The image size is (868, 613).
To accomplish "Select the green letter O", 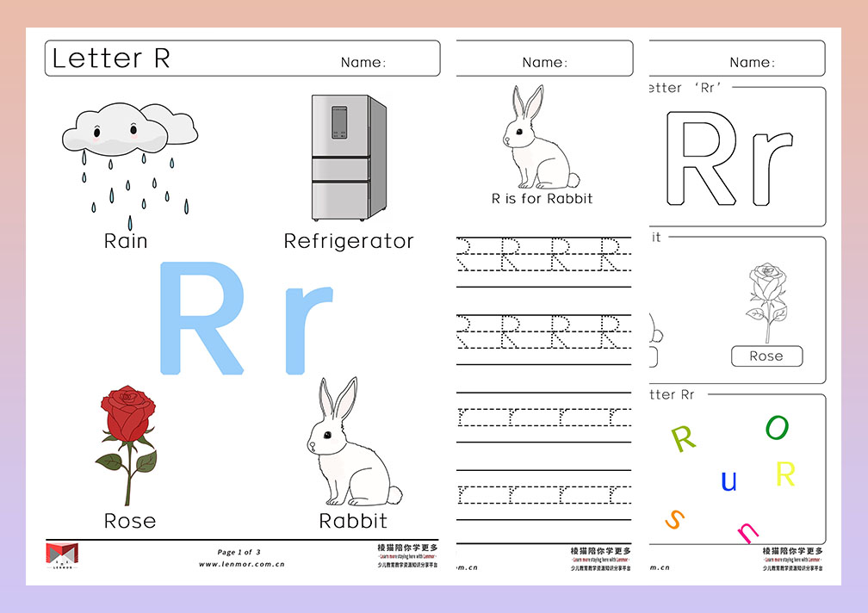I will 777,427.
